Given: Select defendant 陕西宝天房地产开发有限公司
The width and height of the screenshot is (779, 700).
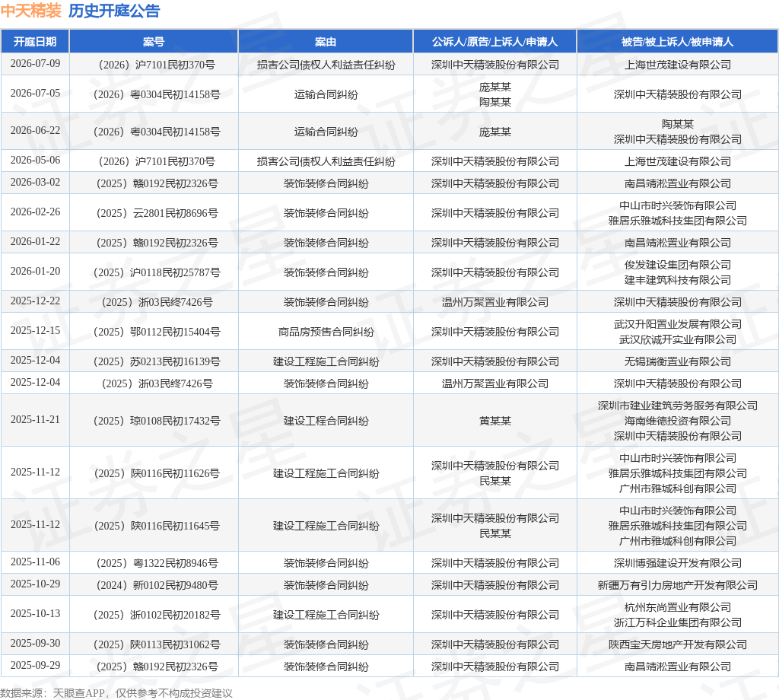Looking at the screenshot, I should pos(678,644).
